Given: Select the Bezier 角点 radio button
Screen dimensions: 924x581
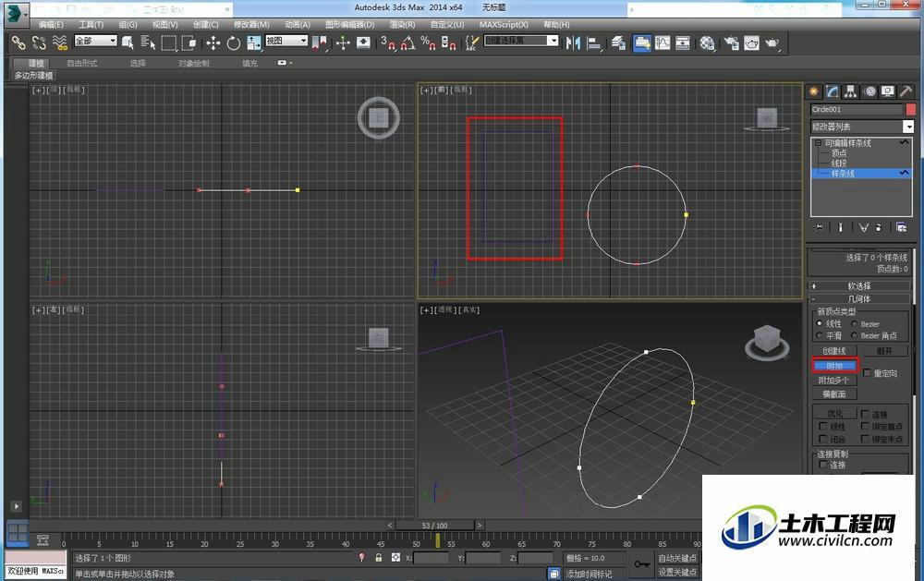Looking at the screenshot, I should pos(854,335).
